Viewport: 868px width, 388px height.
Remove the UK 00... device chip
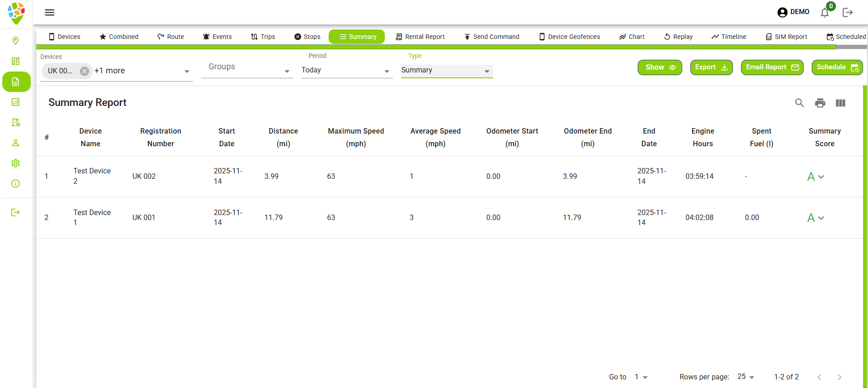pyautogui.click(x=84, y=71)
